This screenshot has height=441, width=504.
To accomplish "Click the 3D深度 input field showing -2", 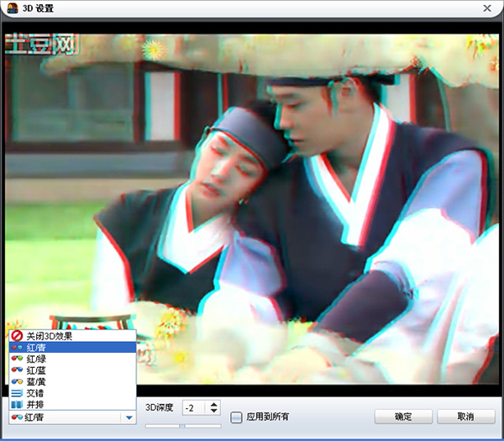I will point(195,408).
